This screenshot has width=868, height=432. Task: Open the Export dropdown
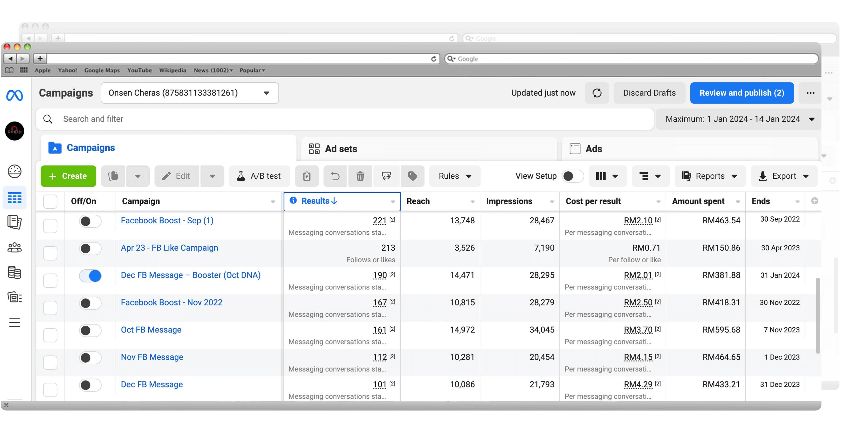784,176
